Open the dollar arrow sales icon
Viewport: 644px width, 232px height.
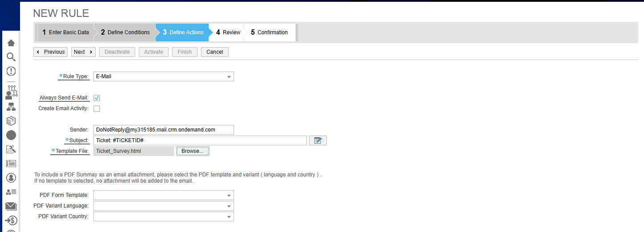pyautogui.click(x=11, y=220)
